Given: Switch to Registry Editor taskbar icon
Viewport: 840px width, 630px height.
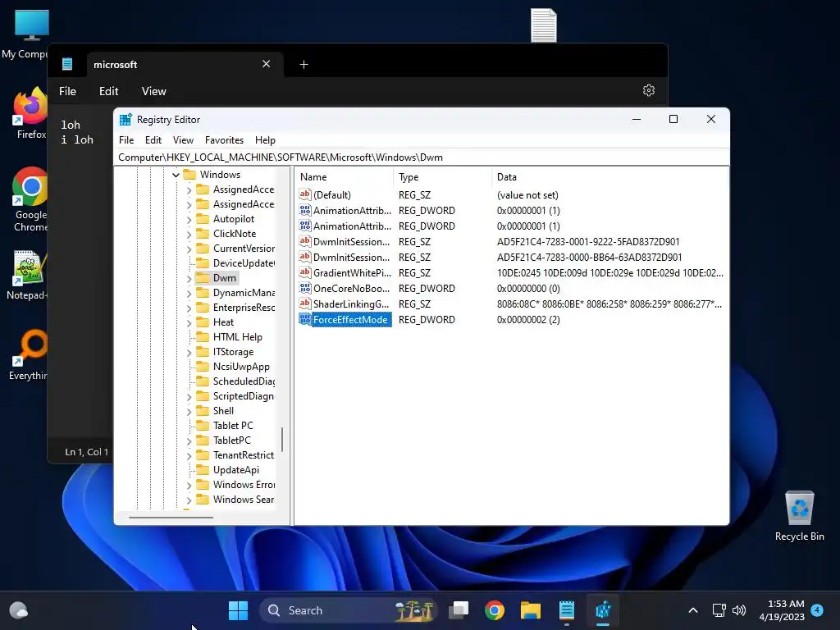Looking at the screenshot, I should 603,610.
